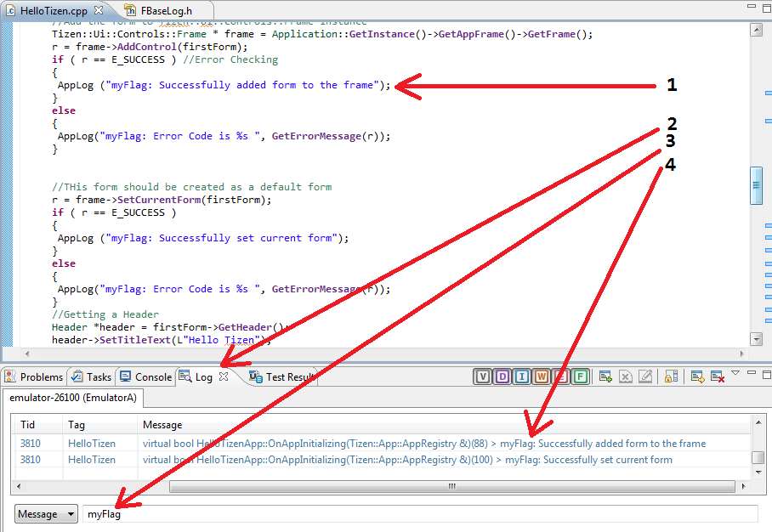Image resolution: width=772 pixels, height=532 pixels.
Task: Click 'GetErrorMessage' in the first else block
Action: click(x=316, y=136)
